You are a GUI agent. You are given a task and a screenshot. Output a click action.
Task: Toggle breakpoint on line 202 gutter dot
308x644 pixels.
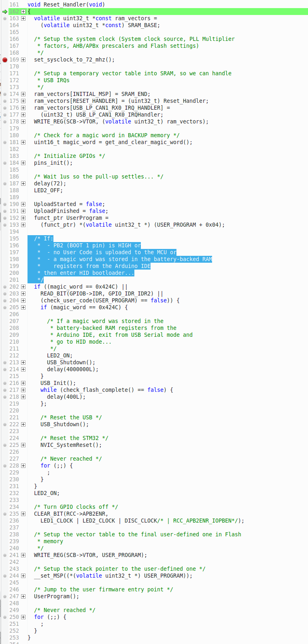pyautogui.click(x=5, y=287)
